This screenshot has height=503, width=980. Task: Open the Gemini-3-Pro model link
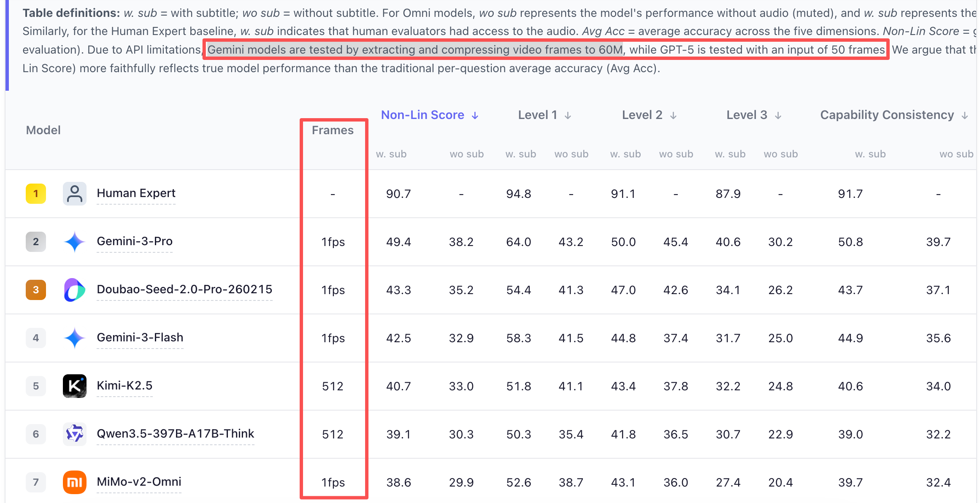point(135,241)
